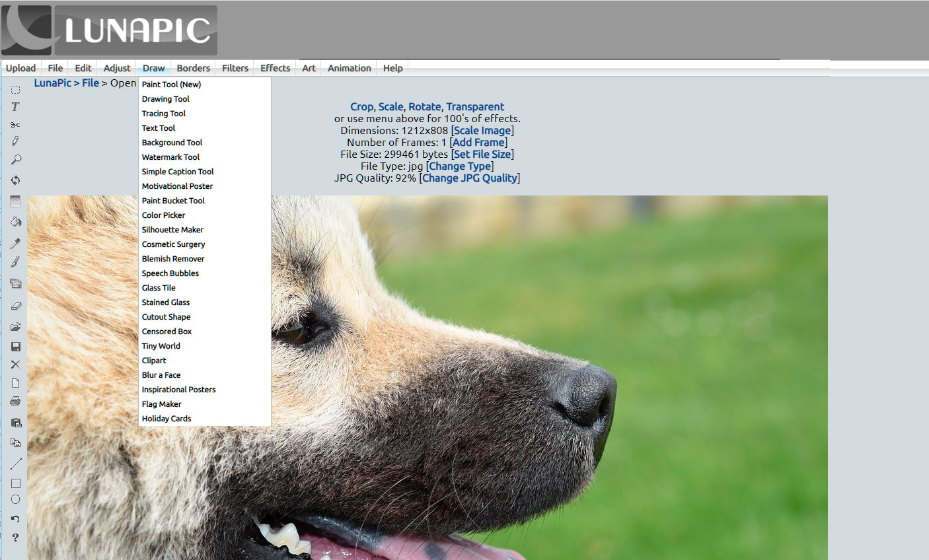The image size is (929, 560).
Task: Select the paint bucket fill icon
Action: pyautogui.click(x=15, y=222)
